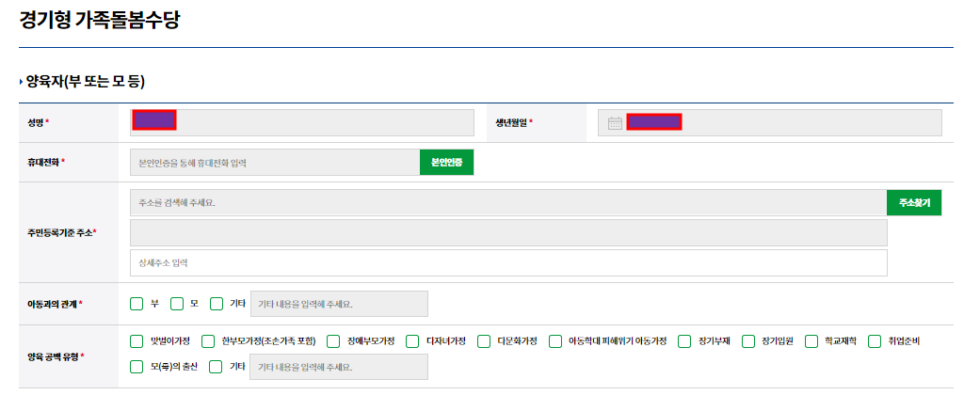Click the 경기형 가족돌봄수당 page title
The width and height of the screenshot is (980, 395).
coord(100,20)
